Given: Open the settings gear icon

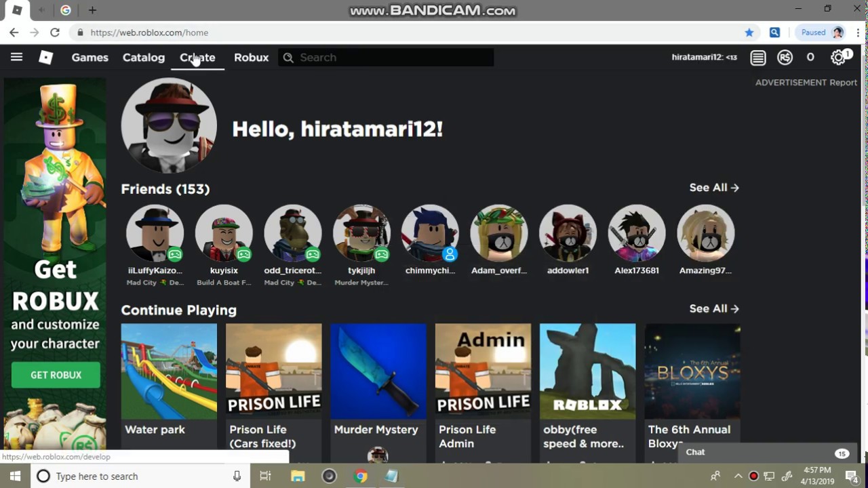Looking at the screenshot, I should tap(839, 58).
